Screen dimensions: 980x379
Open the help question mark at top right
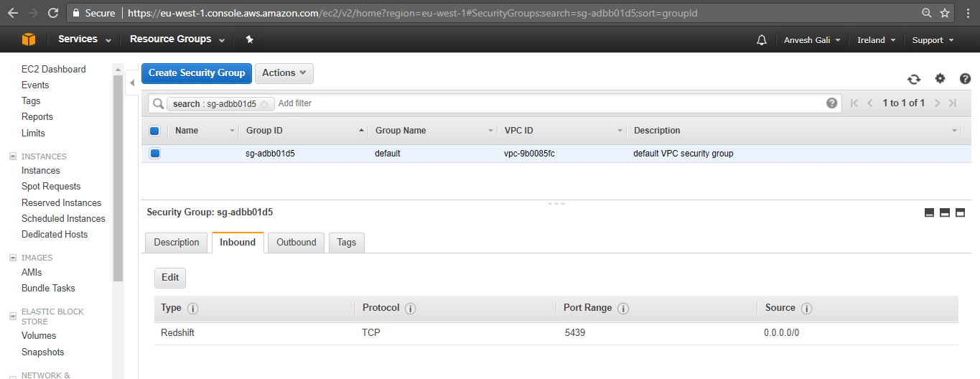(965, 79)
